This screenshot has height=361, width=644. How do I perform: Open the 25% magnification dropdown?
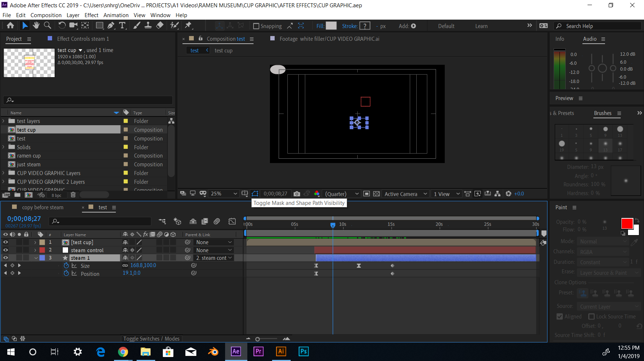click(x=224, y=194)
